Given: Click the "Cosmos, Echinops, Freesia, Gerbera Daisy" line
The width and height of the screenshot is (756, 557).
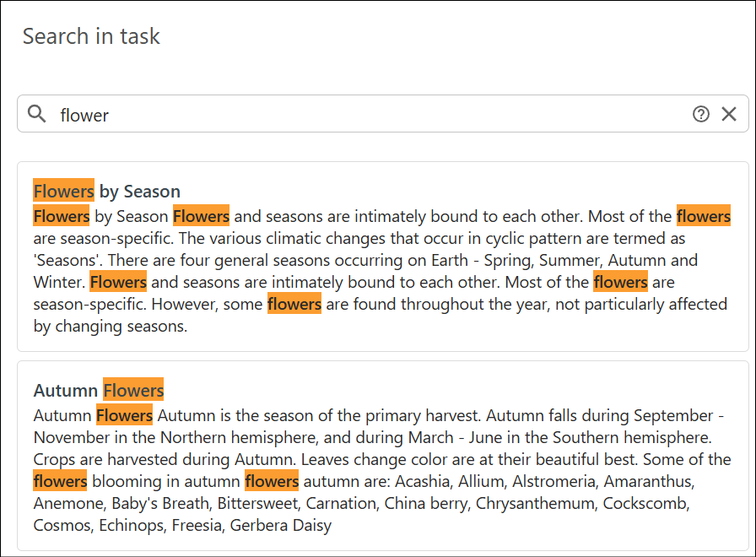Looking at the screenshot, I should point(182,525).
